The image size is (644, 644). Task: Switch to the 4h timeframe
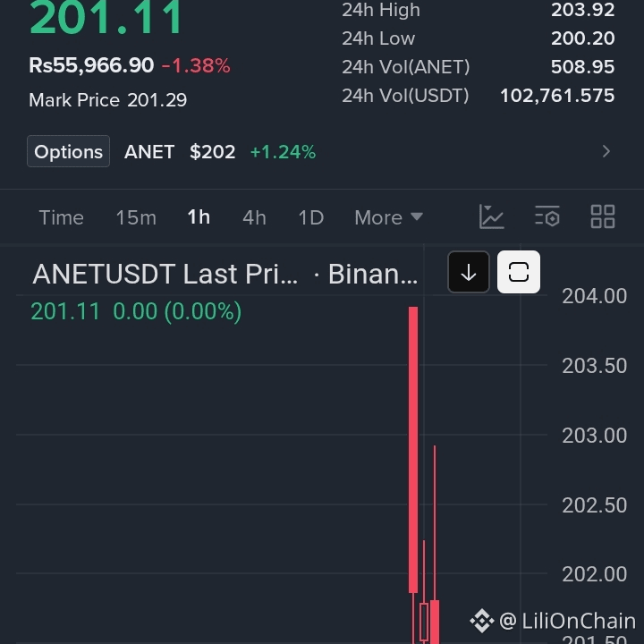(x=254, y=217)
